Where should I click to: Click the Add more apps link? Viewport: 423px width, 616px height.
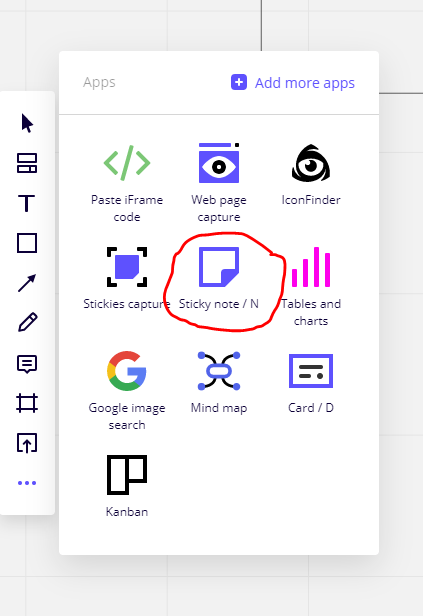point(293,83)
